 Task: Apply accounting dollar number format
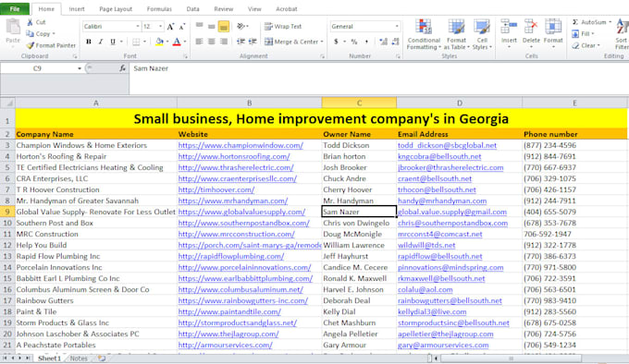[x=336, y=42]
